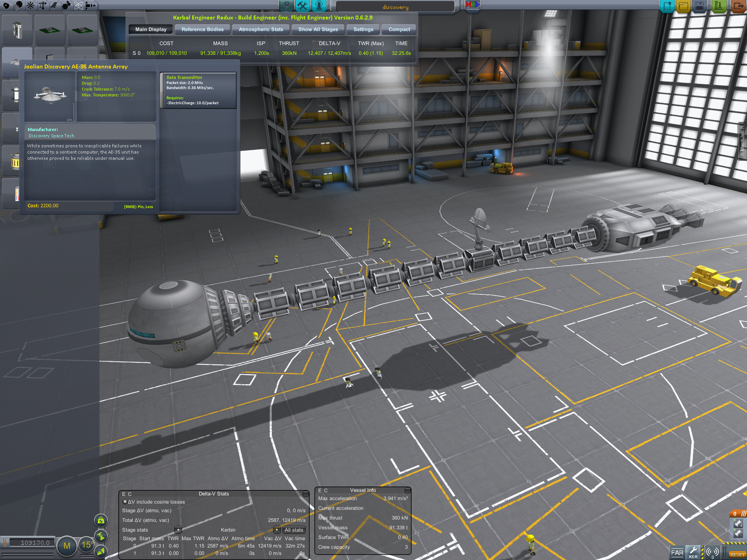Viewport: 747px width, 560px height.
Task: Open the load vessel folder button
Action: click(684, 6)
